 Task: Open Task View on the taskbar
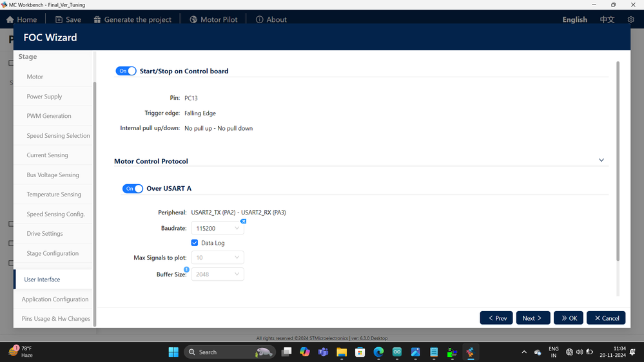click(287, 352)
